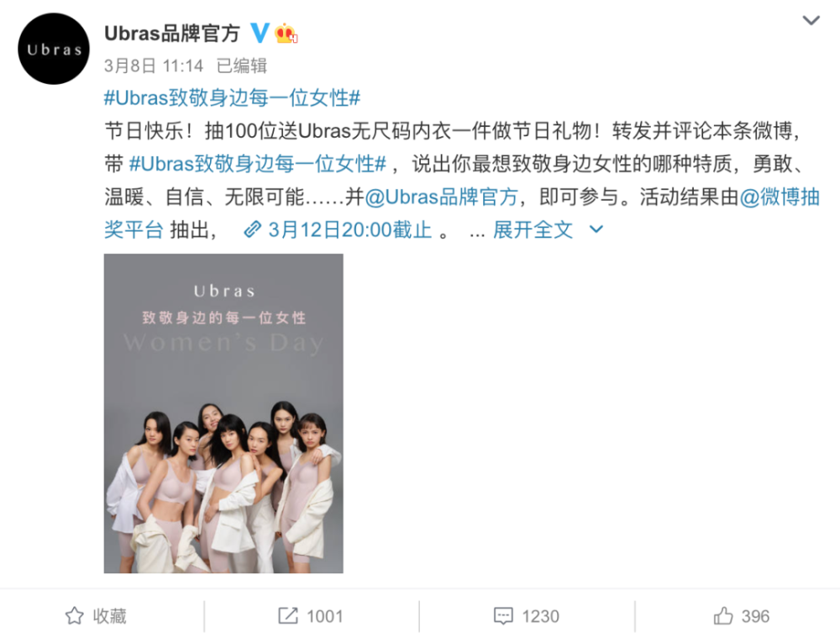Click the star favorite (收藏) icon
The width and height of the screenshot is (840, 638).
pos(75,615)
